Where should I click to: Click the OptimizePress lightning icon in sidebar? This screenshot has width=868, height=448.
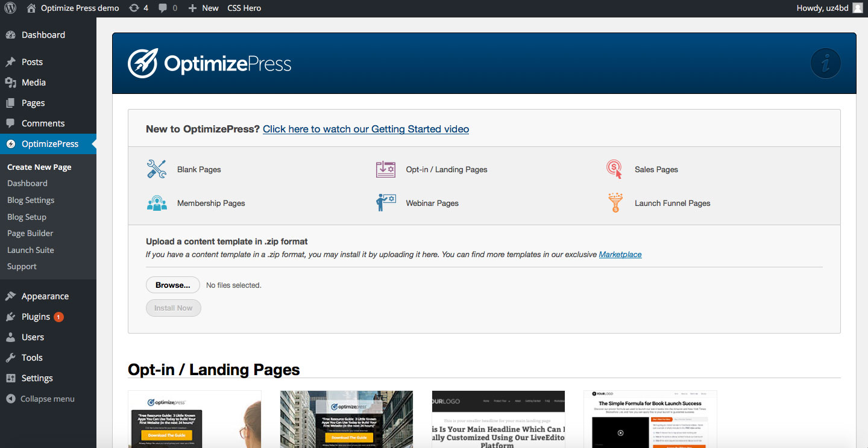pos(10,144)
